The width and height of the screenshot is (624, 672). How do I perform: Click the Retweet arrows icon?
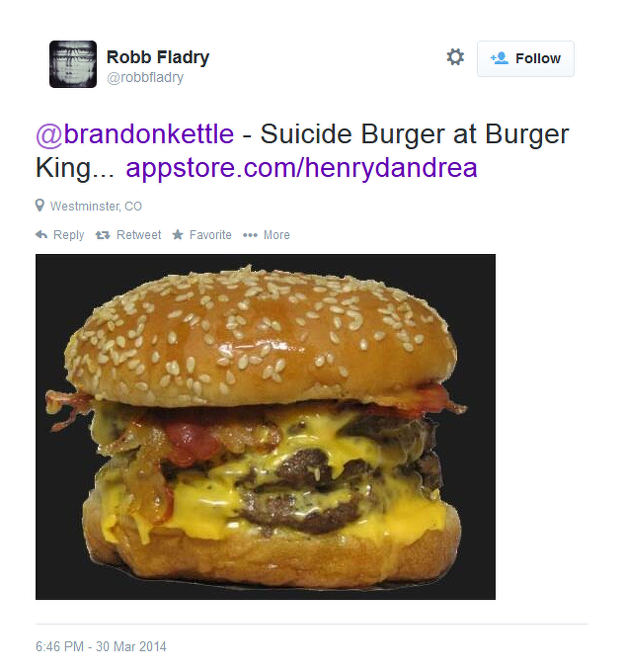(103, 235)
